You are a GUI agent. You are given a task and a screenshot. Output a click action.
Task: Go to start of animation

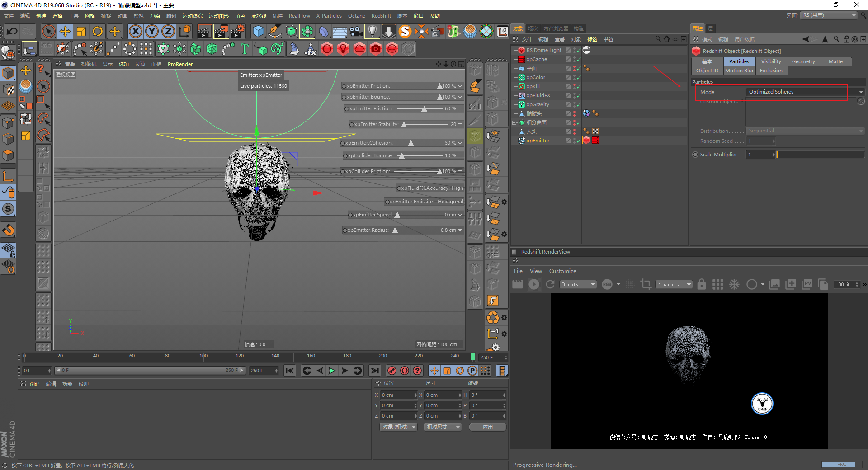coord(290,371)
